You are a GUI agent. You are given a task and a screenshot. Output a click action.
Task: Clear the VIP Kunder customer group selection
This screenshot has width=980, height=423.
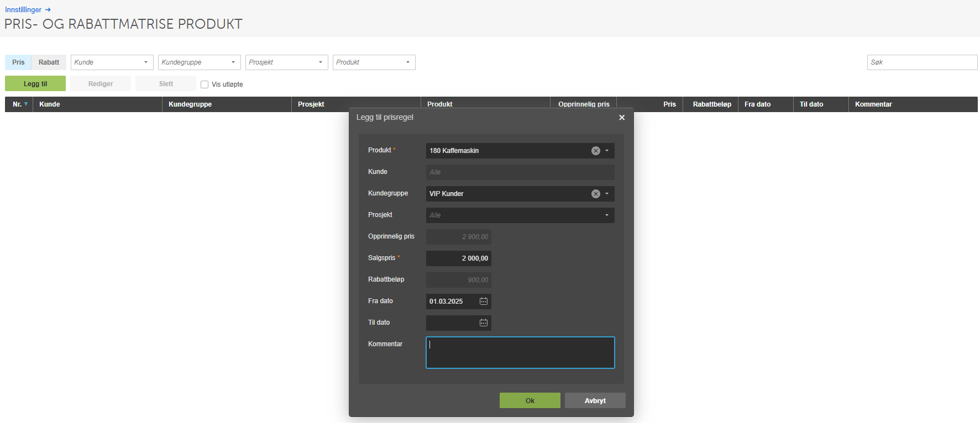[596, 194]
